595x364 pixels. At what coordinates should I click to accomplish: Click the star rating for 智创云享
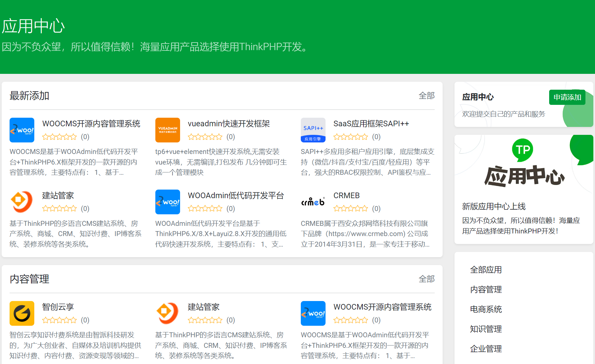click(59, 320)
